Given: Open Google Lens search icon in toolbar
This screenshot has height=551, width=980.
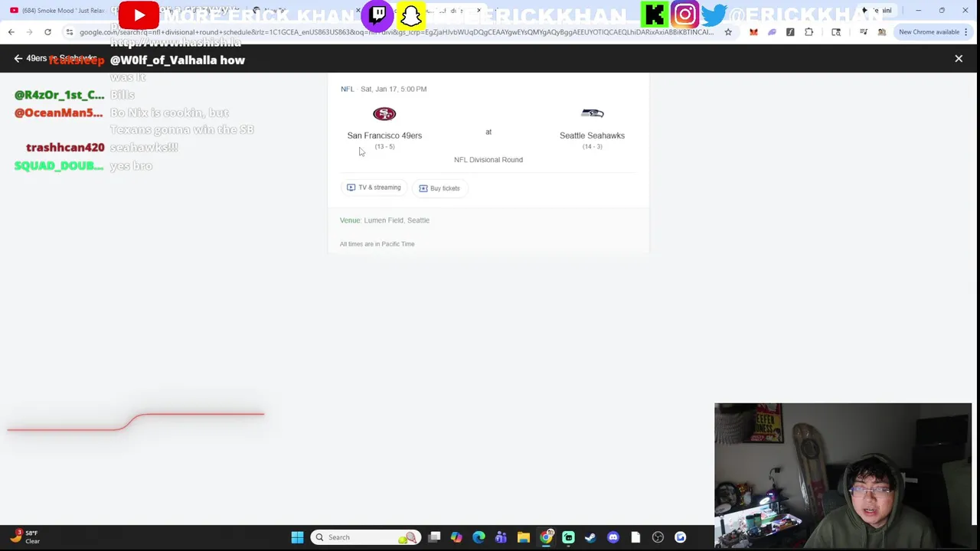Looking at the screenshot, I should [836, 32].
